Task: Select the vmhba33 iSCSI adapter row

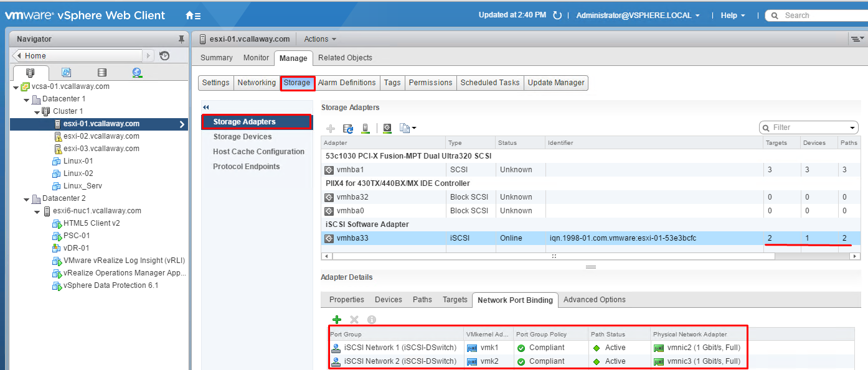Action: coord(591,238)
